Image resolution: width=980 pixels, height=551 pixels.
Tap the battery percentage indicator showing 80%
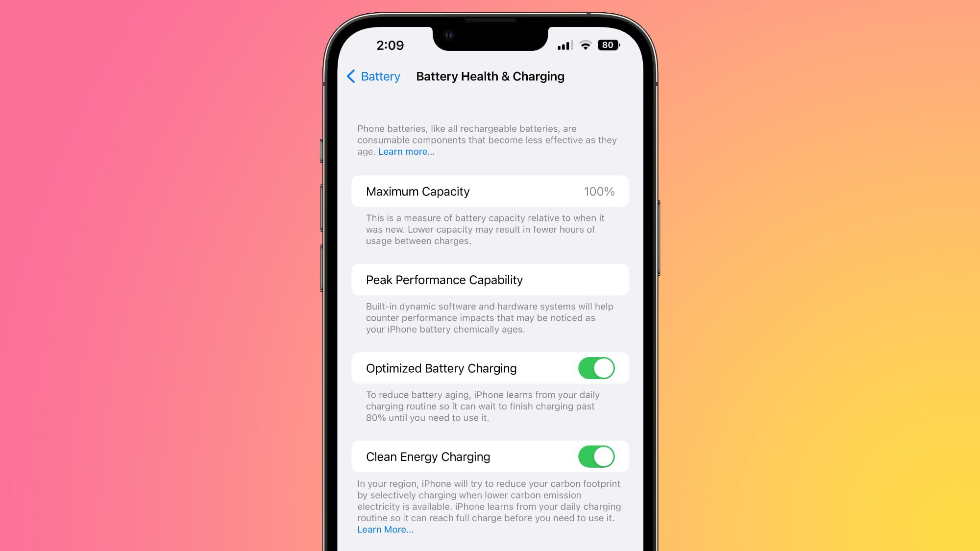tap(608, 45)
